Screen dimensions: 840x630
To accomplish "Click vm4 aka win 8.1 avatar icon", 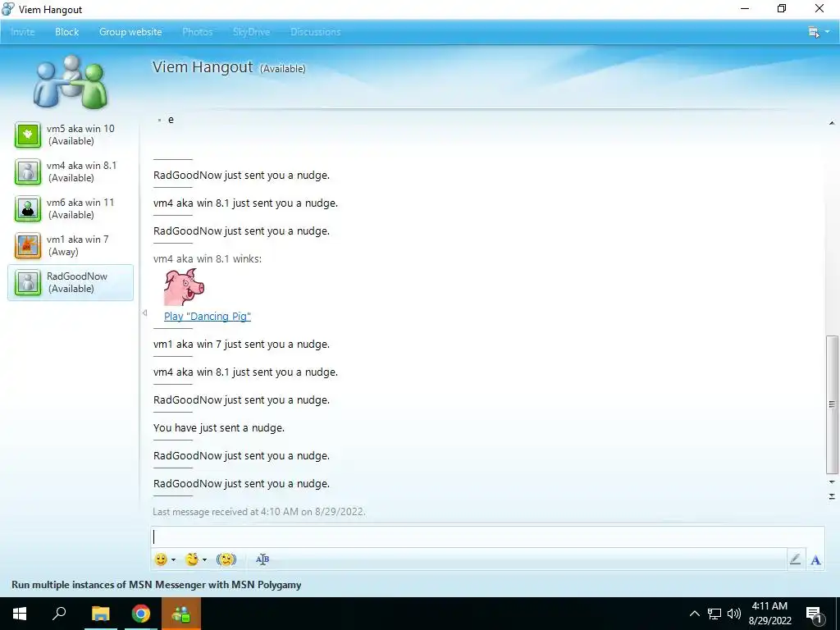I will coord(28,171).
